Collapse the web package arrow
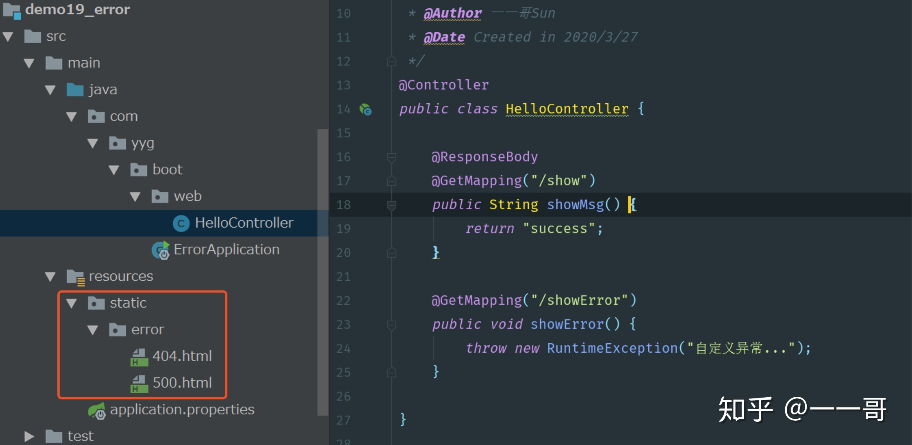This screenshot has height=445, width=912. click(x=136, y=197)
